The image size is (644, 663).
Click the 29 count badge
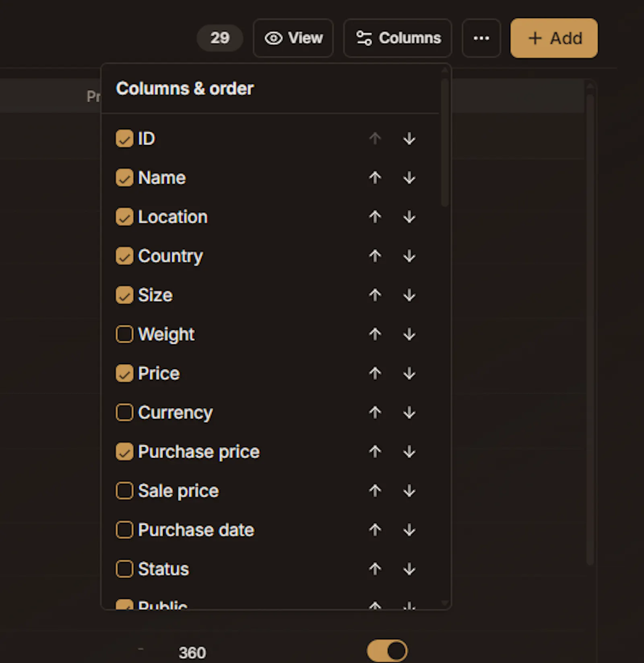click(x=220, y=38)
